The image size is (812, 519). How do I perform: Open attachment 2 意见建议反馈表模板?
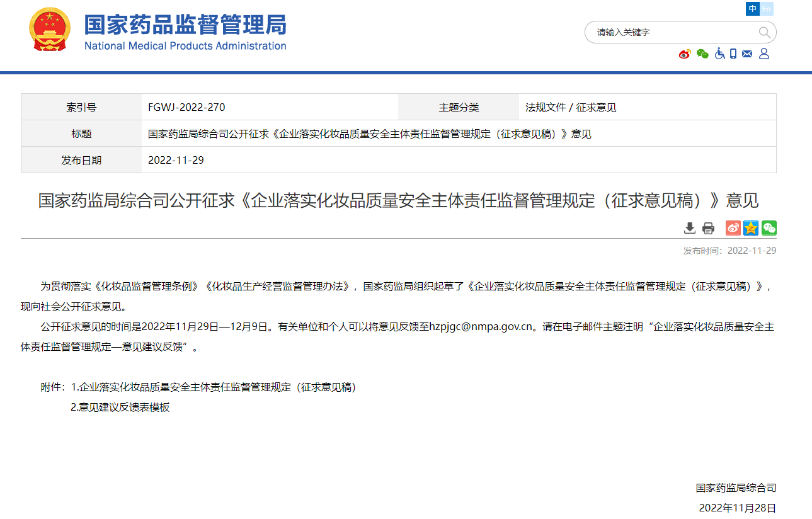120,408
